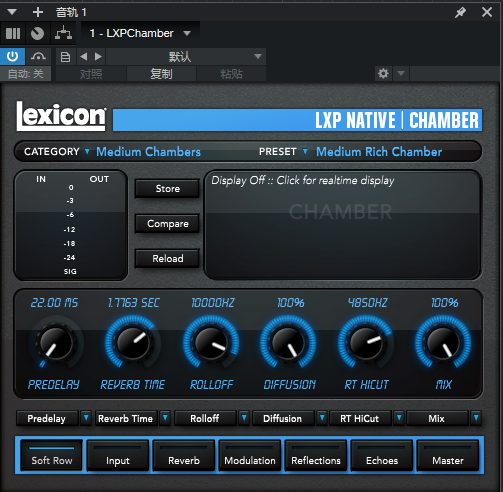The height and width of the screenshot is (492, 503).
Task: Open the CATEGORY dropdown arrow
Action: coord(87,152)
